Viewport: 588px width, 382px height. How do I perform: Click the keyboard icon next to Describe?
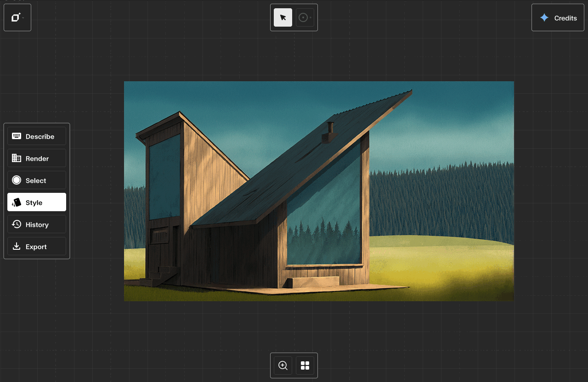click(17, 136)
